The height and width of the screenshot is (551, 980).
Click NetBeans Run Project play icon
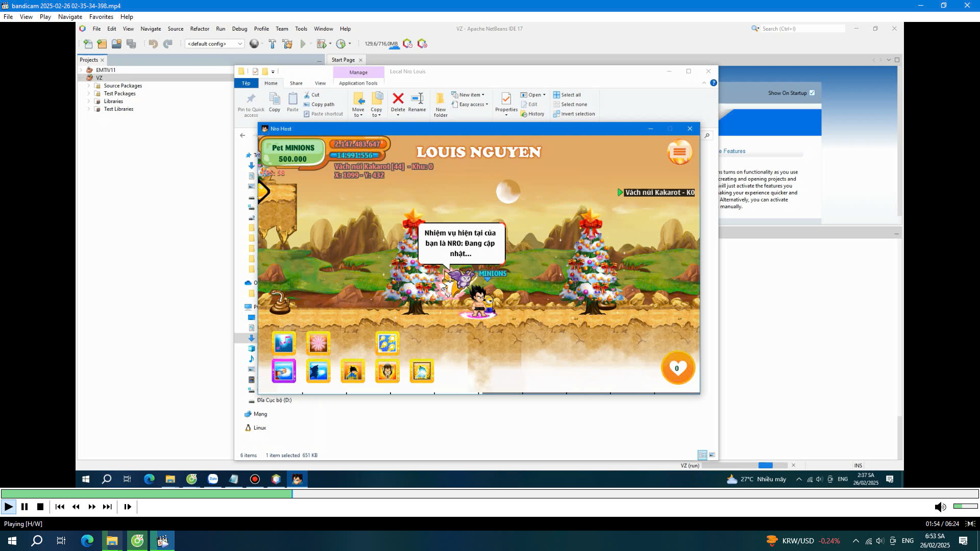pyautogui.click(x=303, y=44)
